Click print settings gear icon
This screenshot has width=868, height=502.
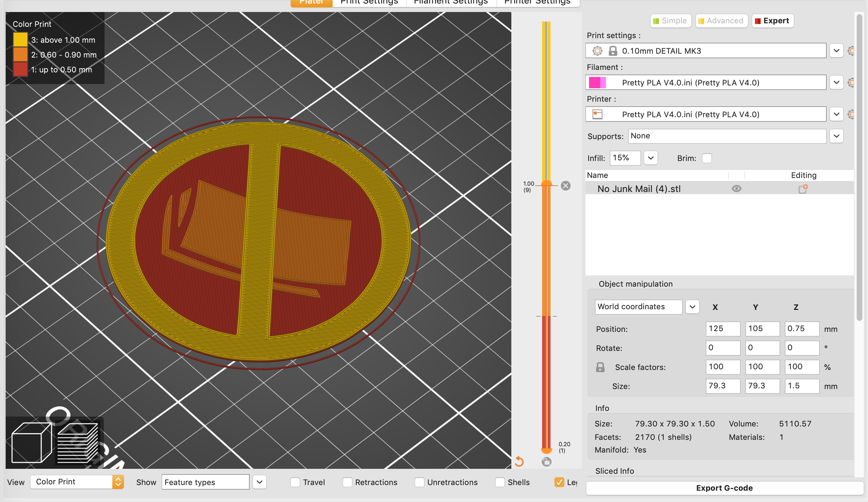597,51
